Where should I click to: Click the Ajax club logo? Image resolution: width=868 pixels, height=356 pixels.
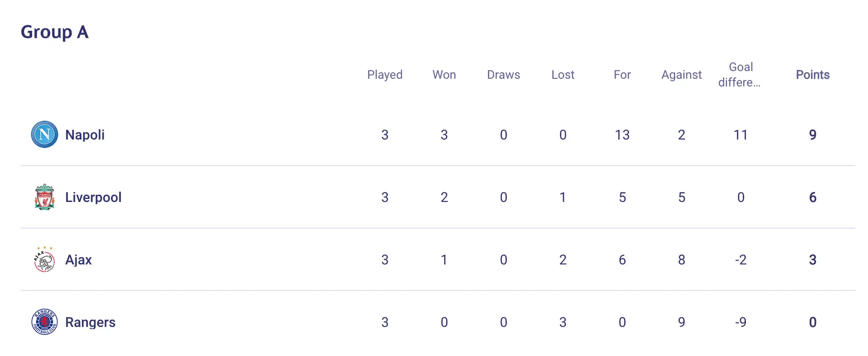(x=44, y=259)
